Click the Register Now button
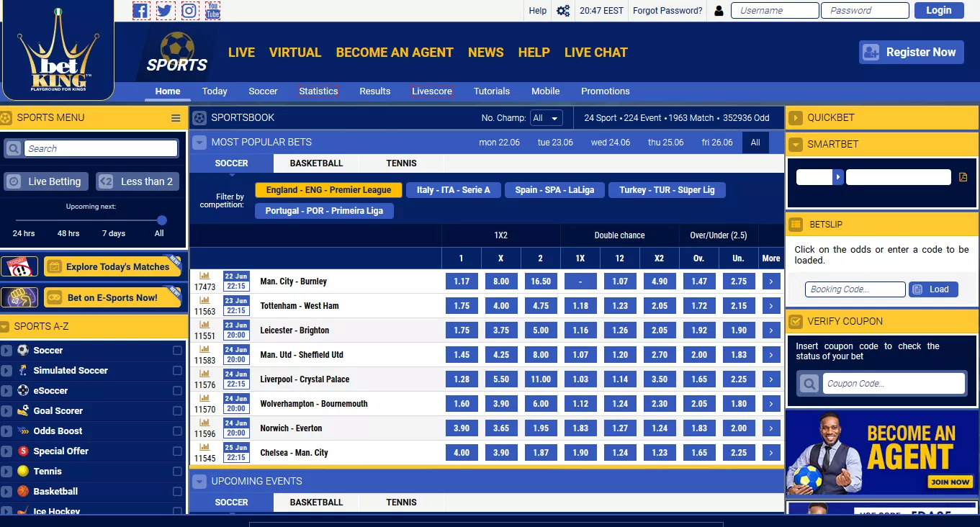Image resolution: width=980 pixels, height=527 pixels. point(910,52)
